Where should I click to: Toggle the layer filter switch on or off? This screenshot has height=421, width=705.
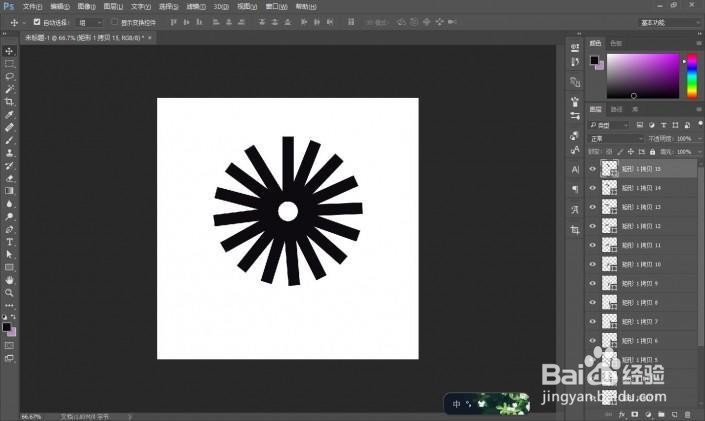point(700,124)
